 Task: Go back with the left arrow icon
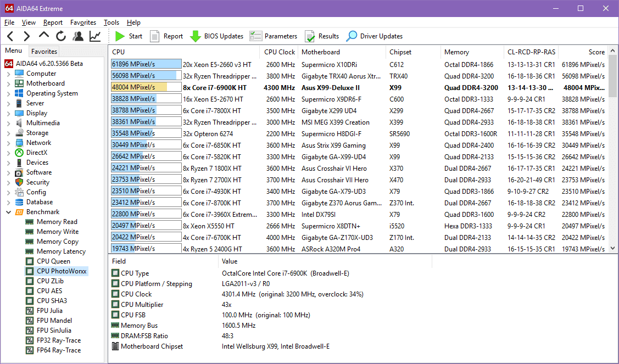(x=10, y=36)
